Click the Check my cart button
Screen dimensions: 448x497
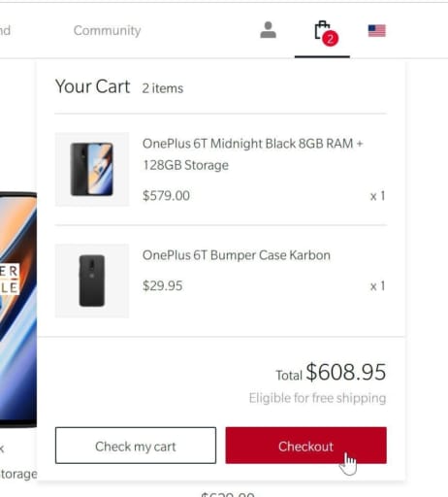point(136,446)
